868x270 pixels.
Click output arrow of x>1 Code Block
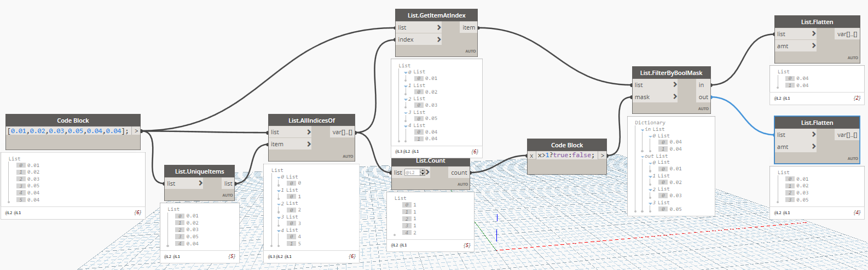coord(603,156)
